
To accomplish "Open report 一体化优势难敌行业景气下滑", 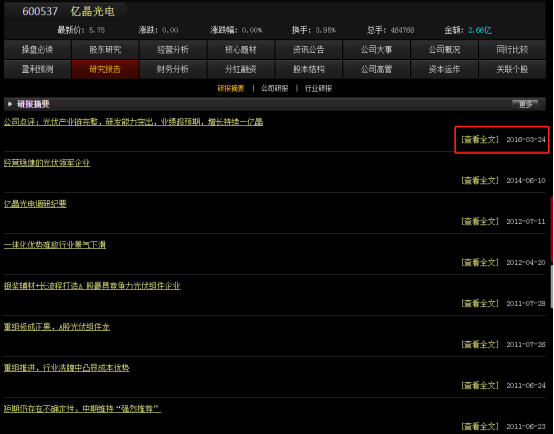I will pos(55,245).
